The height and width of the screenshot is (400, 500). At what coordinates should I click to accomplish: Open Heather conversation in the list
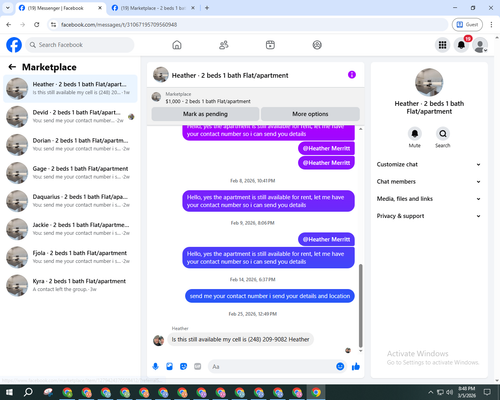click(x=70, y=88)
